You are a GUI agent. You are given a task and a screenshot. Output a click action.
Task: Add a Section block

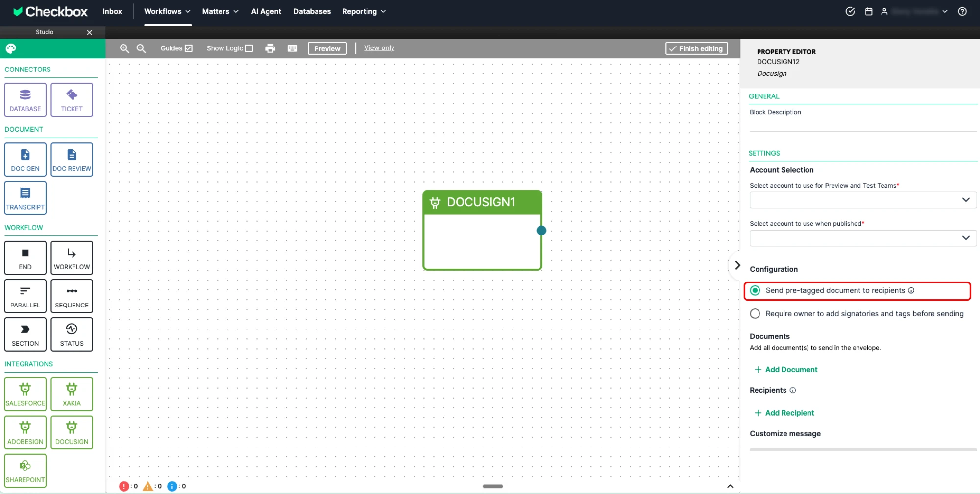[25, 334]
